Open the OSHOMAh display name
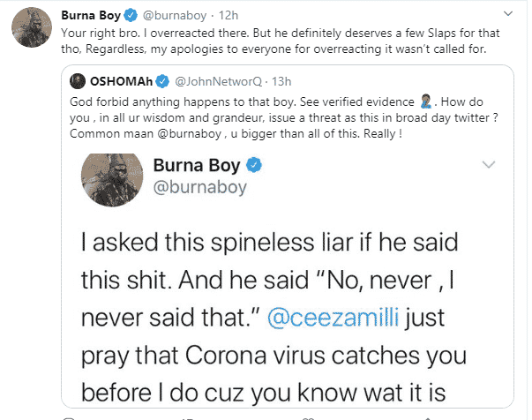Image resolution: width=532 pixels, height=420 pixels. [x=124, y=82]
